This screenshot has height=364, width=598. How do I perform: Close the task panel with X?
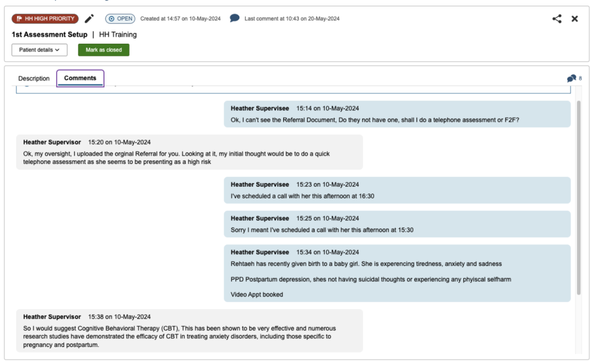coord(575,19)
